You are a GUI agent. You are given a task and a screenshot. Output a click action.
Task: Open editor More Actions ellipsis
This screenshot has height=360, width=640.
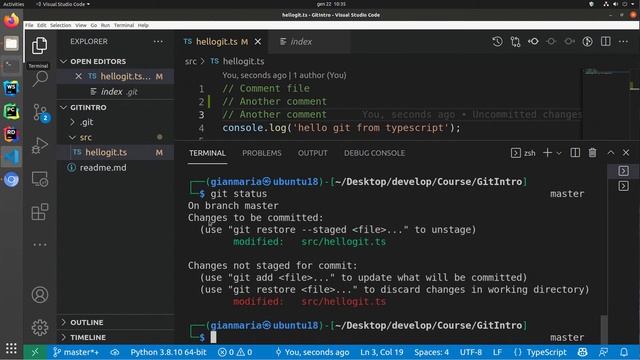coord(623,42)
